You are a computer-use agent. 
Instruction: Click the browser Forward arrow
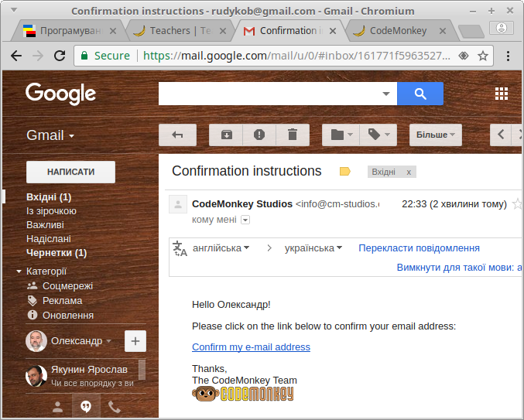(38, 56)
